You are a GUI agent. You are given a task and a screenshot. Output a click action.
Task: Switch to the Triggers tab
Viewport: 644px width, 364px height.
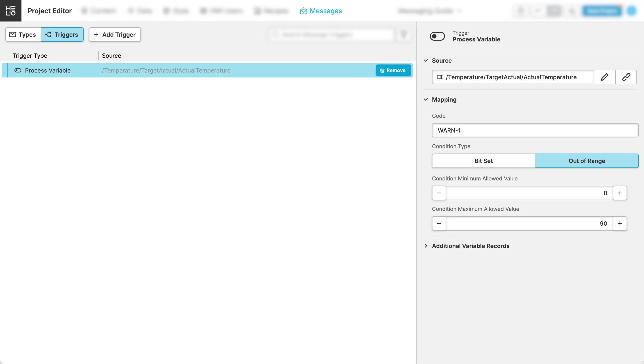click(x=62, y=34)
